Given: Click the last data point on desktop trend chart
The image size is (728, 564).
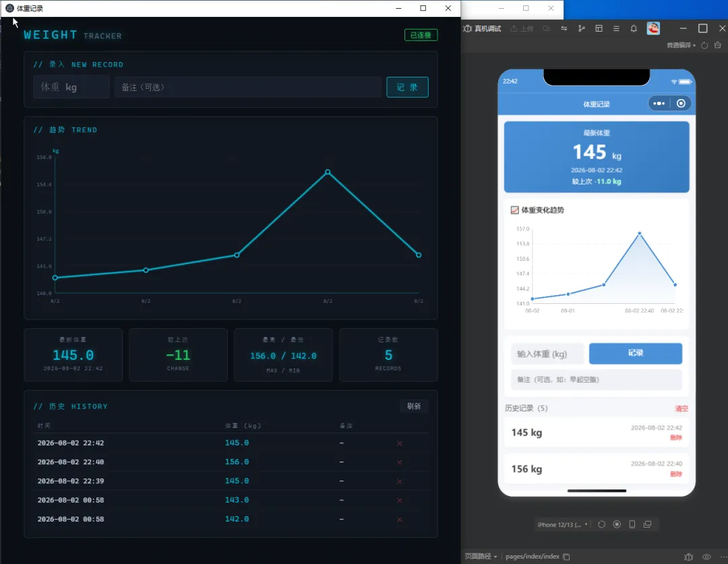Looking at the screenshot, I should [x=419, y=255].
